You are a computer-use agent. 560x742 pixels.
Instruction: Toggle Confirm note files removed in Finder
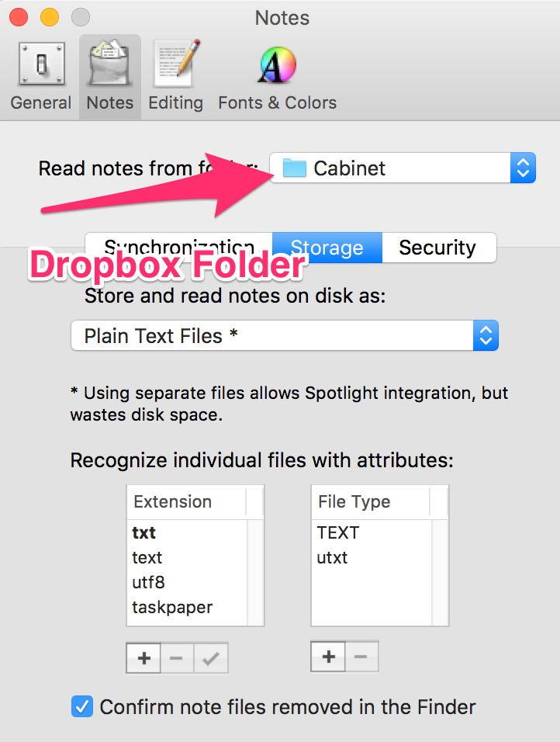[81, 706]
